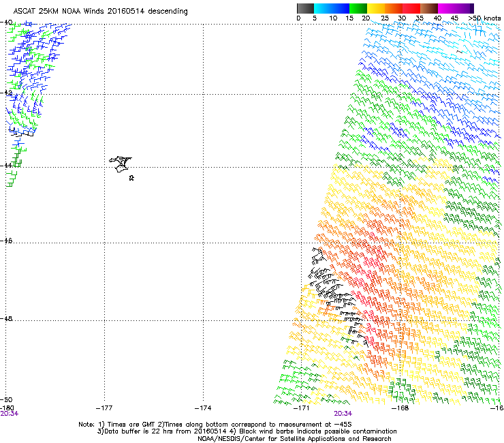
Task: Click the -171 longitude axis label
Action: tap(302, 408)
